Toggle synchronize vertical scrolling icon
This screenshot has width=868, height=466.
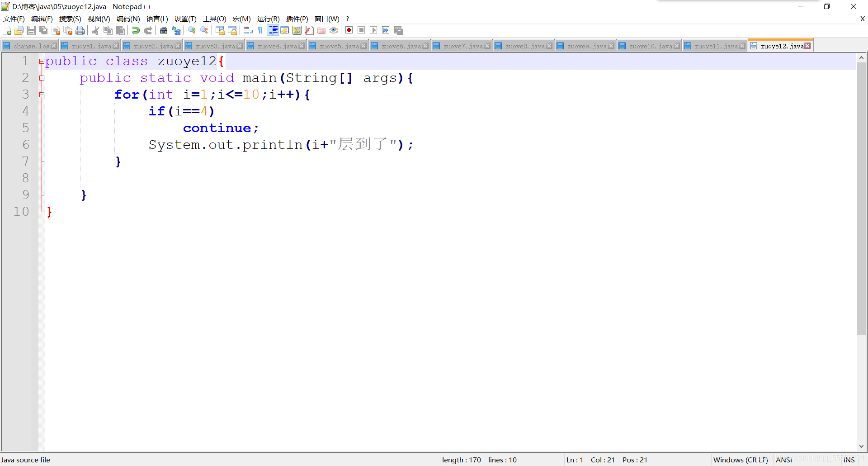220,30
